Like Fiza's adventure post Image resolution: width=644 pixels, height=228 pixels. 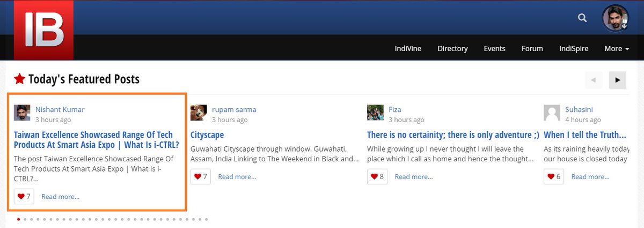377,176
